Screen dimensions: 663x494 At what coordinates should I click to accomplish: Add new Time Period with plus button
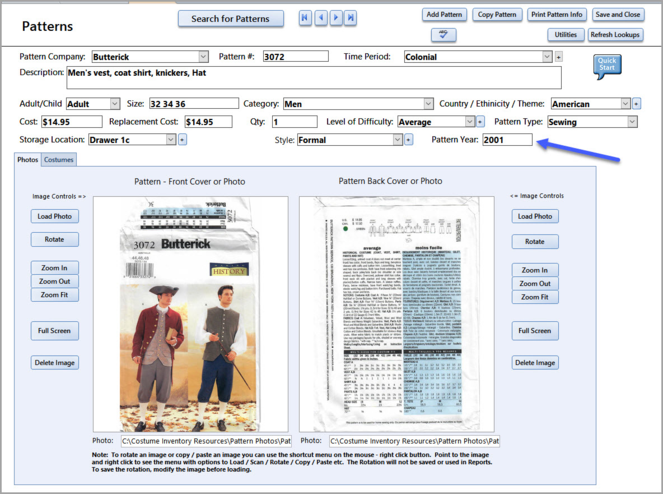point(559,57)
